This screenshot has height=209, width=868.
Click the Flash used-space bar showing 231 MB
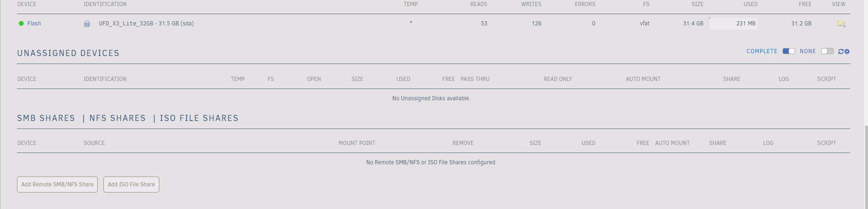(733, 24)
